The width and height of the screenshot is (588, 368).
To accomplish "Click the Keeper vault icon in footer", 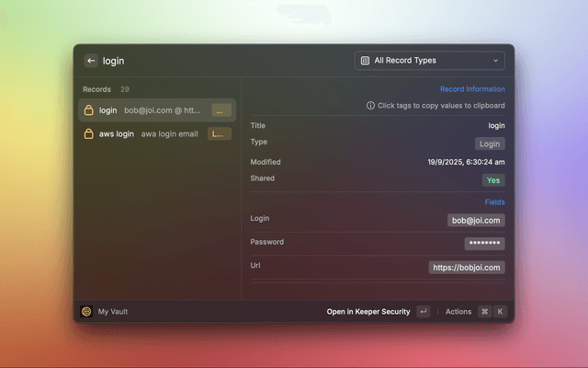I will click(x=86, y=312).
